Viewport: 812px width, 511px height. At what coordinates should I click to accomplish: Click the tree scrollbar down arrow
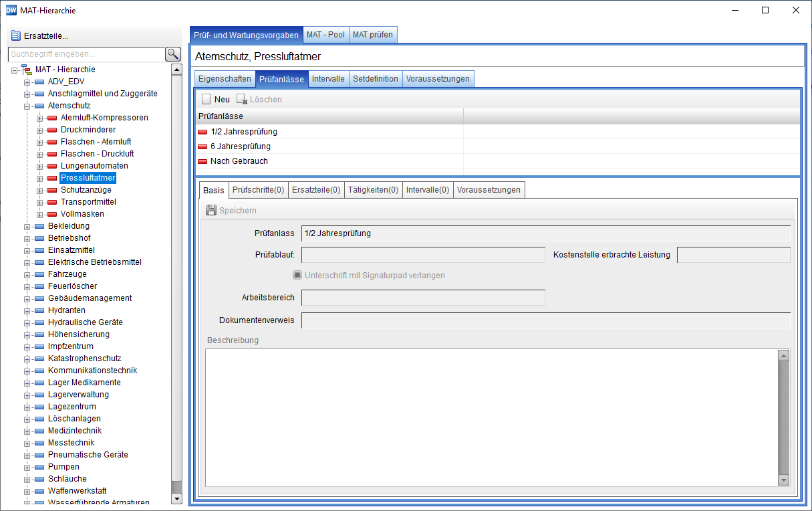(x=176, y=498)
